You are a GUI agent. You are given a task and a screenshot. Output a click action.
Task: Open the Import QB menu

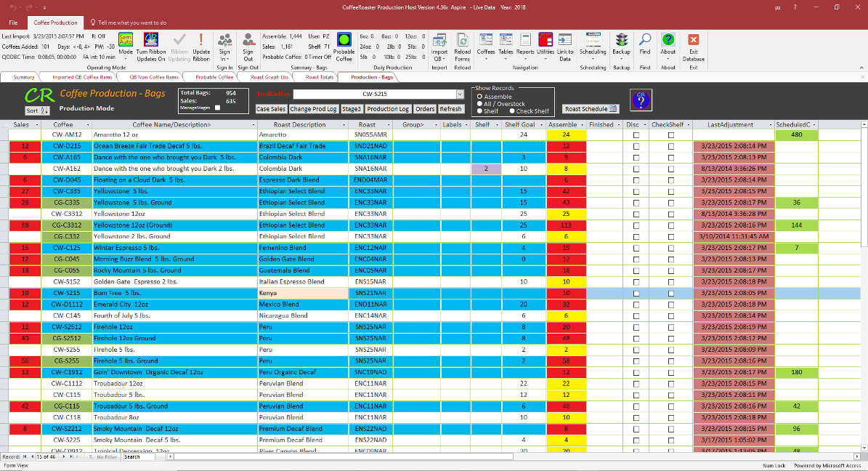[439, 47]
